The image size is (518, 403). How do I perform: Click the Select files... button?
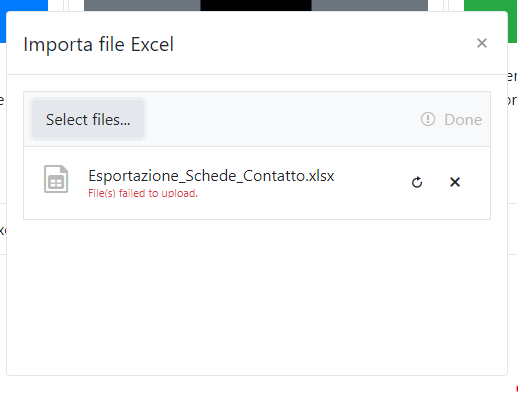(88, 119)
